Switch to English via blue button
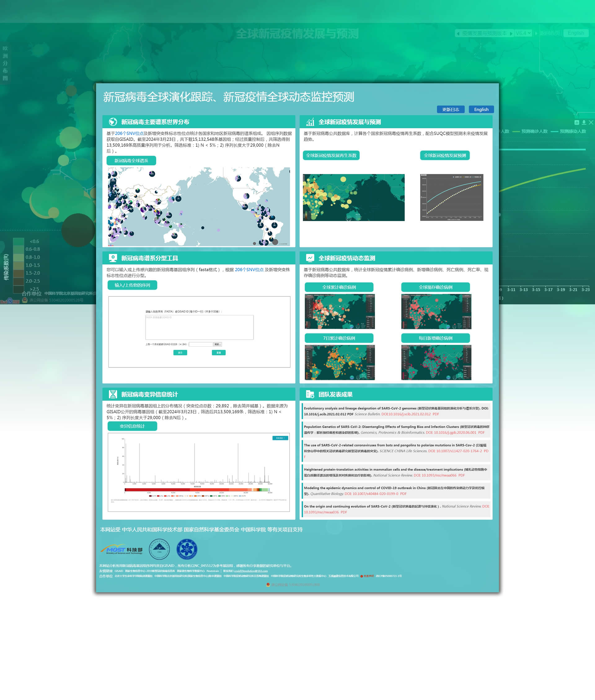This screenshot has height=700, width=595. click(x=481, y=109)
